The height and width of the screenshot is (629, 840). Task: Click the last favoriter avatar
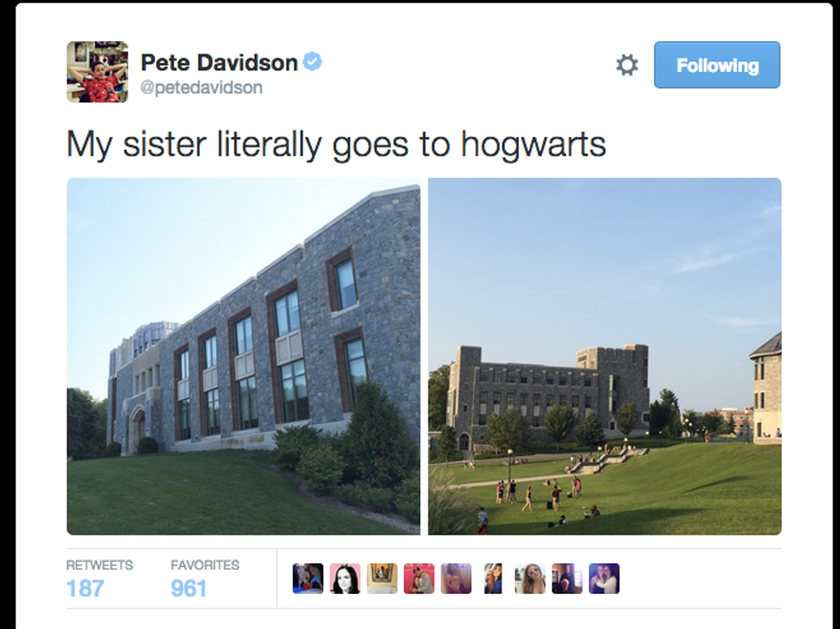tap(604, 578)
